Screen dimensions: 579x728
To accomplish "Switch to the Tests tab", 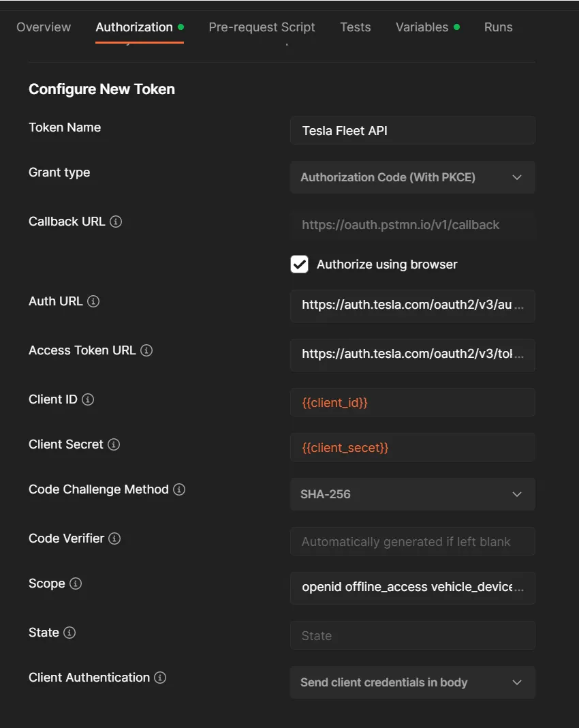I will [355, 27].
